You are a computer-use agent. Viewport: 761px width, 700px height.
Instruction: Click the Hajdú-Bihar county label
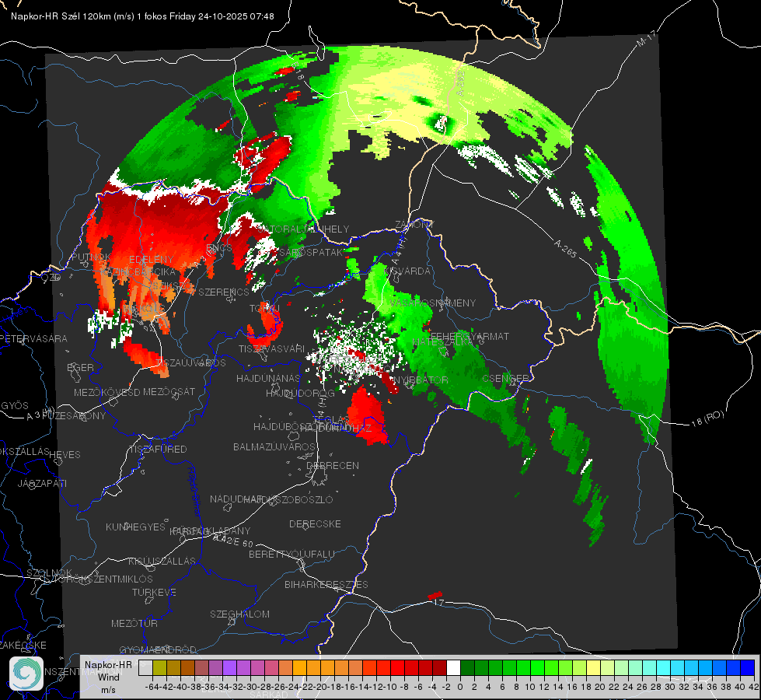point(194,492)
